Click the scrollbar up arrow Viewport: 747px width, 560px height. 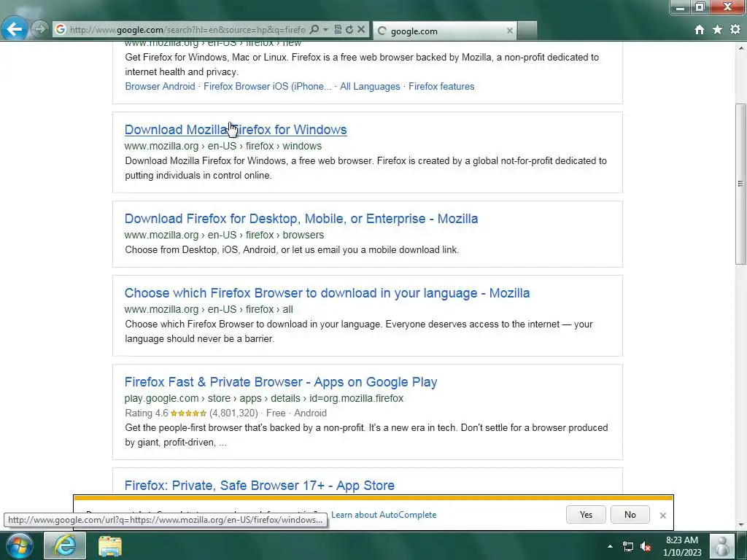pyautogui.click(x=740, y=48)
